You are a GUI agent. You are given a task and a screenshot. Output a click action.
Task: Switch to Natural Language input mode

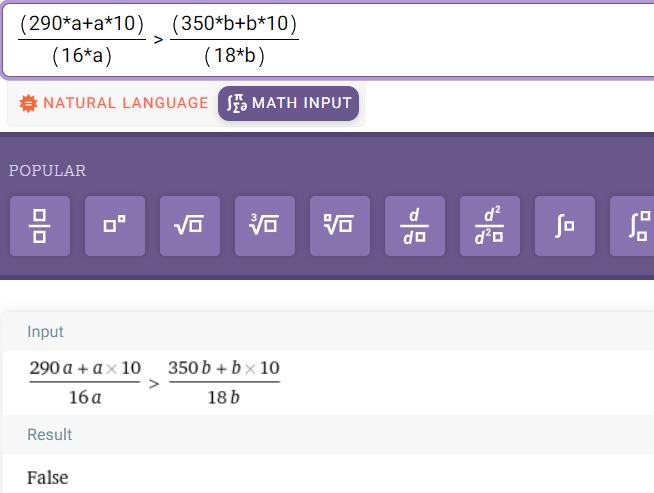pyautogui.click(x=113, y=103)
